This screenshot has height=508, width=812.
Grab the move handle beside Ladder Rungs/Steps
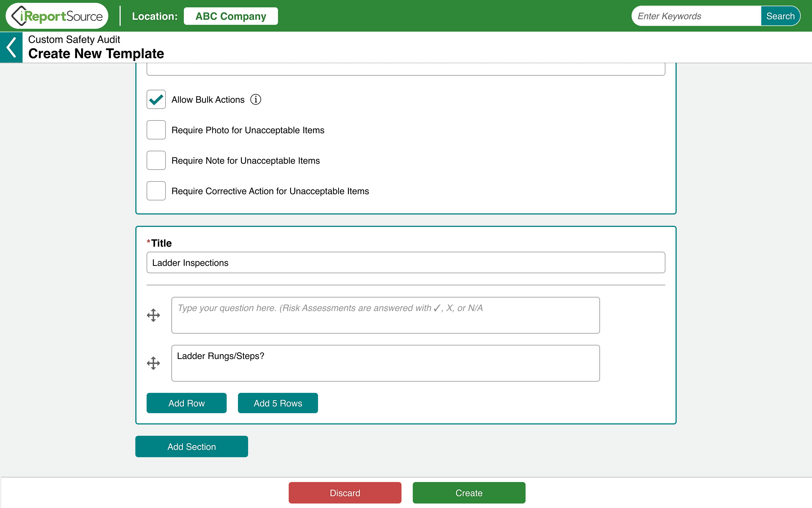(x=153, y=363)
